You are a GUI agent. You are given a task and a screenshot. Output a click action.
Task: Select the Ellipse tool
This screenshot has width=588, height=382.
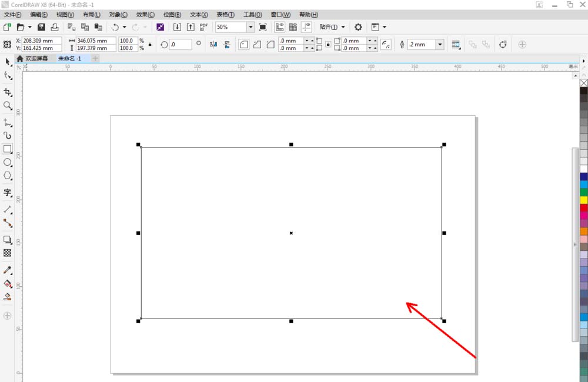(8, 162)
